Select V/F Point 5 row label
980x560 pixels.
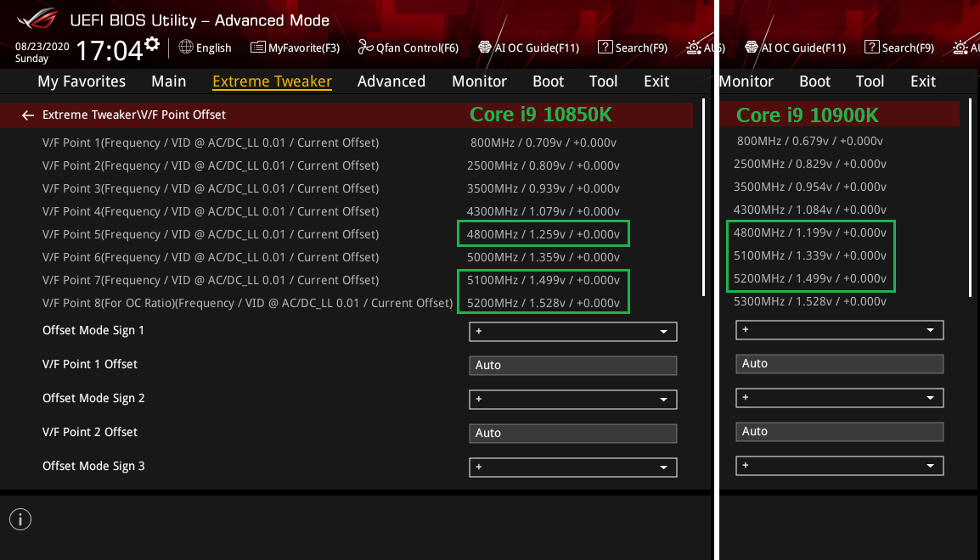211,234
